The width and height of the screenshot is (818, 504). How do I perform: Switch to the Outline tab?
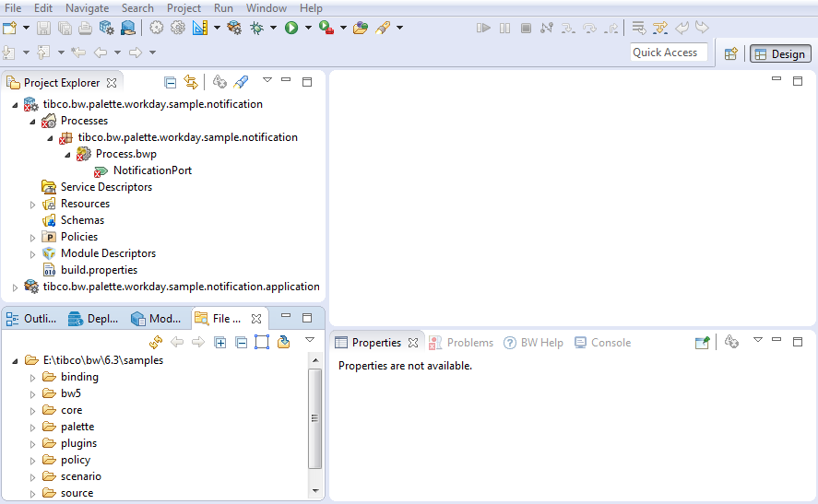[x=31, y=319]
